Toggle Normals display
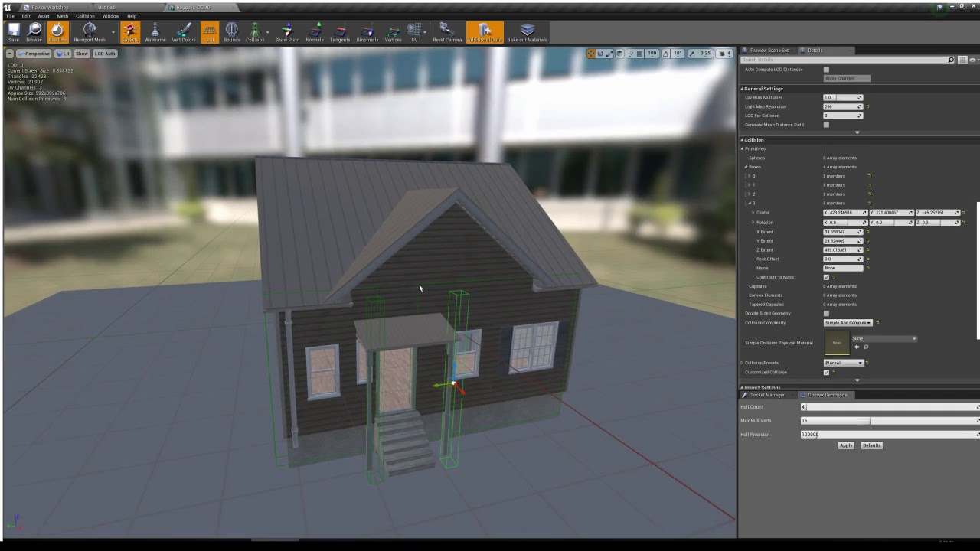 (x=315, y=32)
